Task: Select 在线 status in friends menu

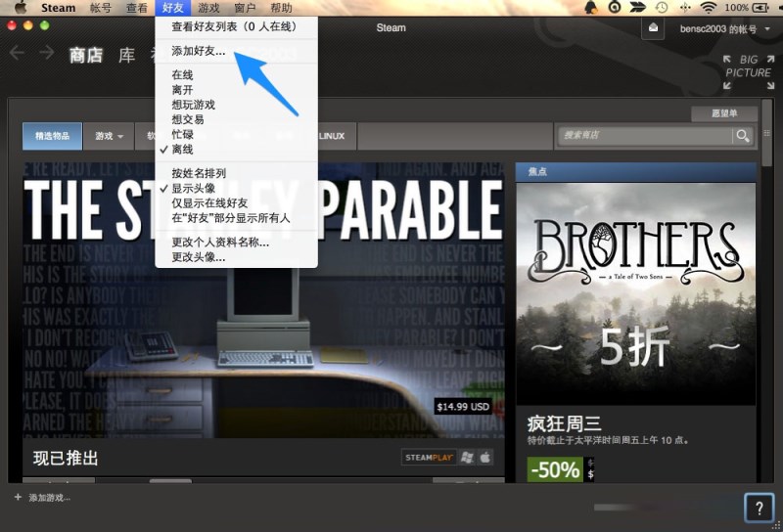Action: (x=183, y=74)
